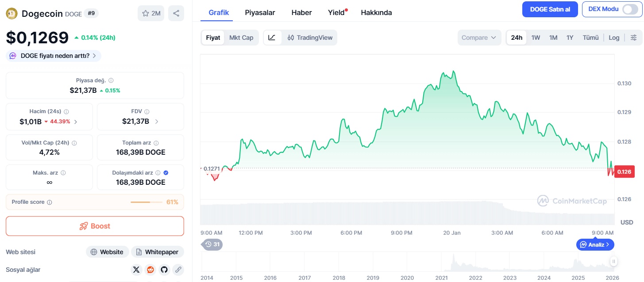Click info icon beside Hacim (24s)
The image size is (644, 282).
[x=66, y=111]
